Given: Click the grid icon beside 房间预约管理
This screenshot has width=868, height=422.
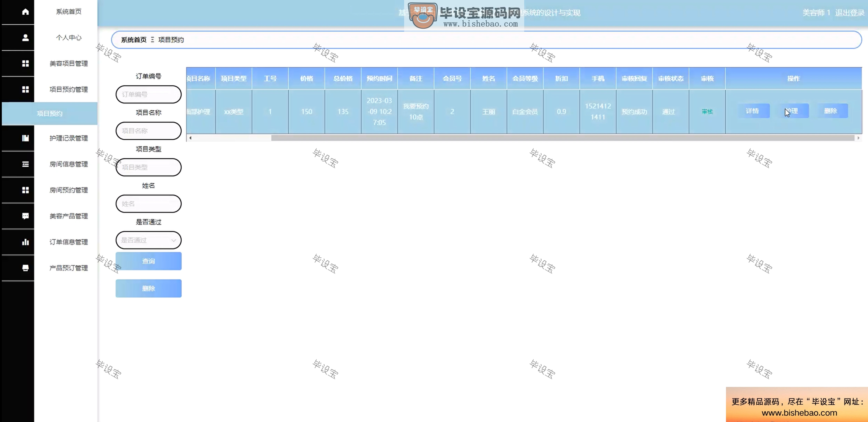Looking at the screenshot, I should coord(25,190).
